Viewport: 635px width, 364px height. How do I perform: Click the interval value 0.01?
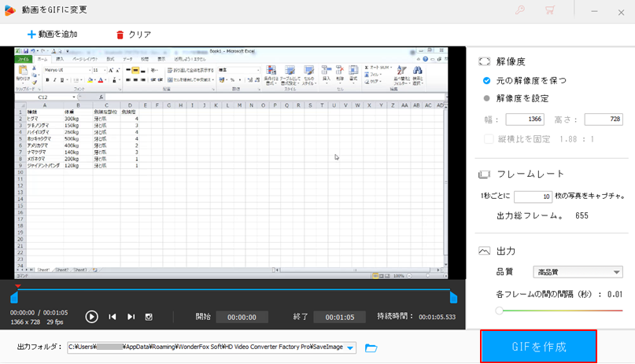pyautogui.click(x=615, y=295)
